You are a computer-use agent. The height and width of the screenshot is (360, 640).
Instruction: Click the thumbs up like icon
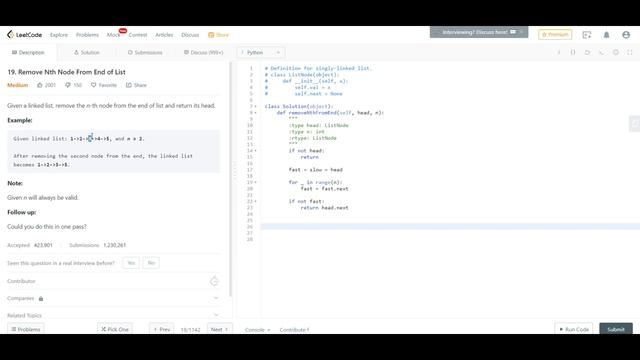tap(40, 85)
